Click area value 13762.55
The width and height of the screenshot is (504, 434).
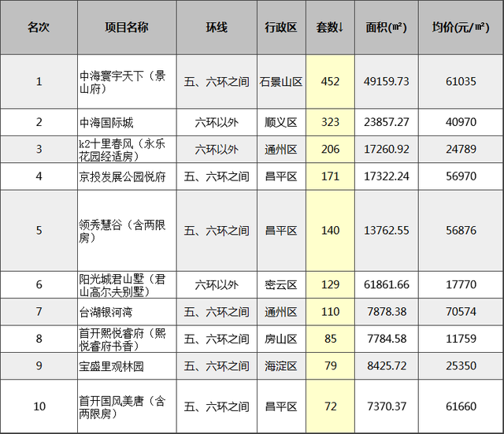tap(387, 231)
